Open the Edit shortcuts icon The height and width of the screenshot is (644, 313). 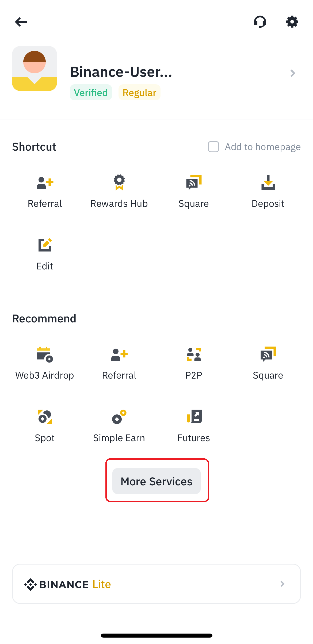[45, 245]
